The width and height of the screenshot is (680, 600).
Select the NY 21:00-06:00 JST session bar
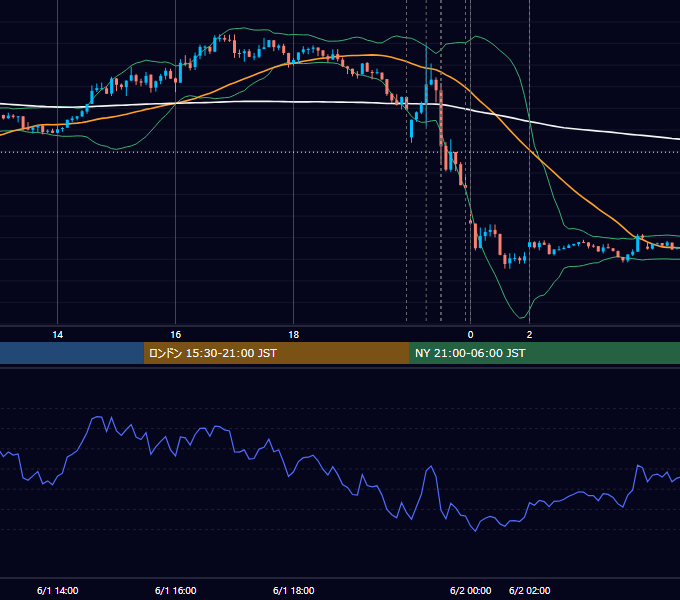point(544,353)
